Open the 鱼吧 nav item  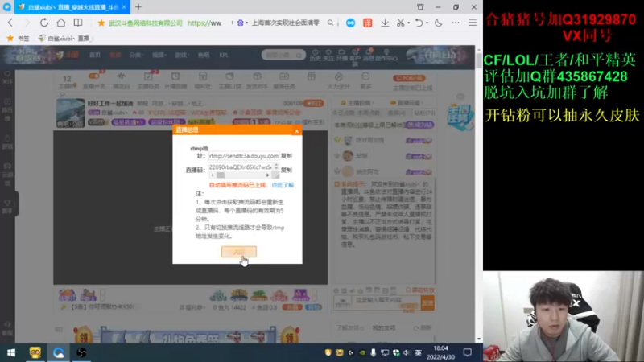pyautogui.click(x=204, y=55)
